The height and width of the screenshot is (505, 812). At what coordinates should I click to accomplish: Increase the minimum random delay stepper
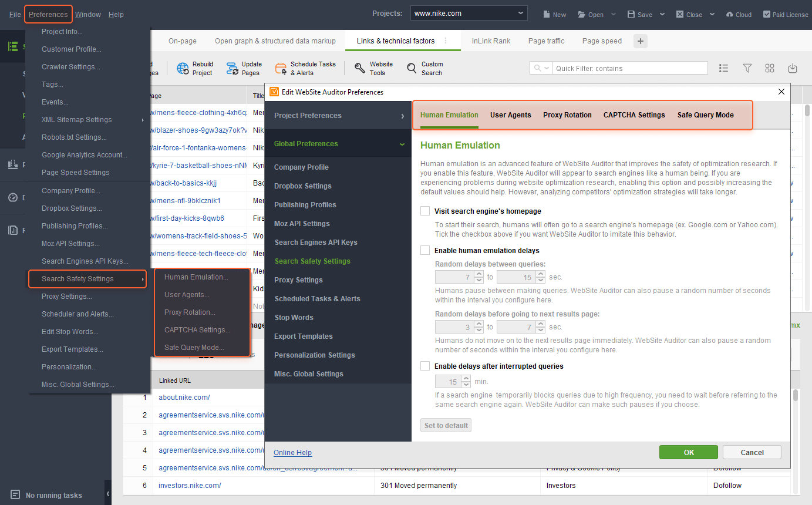[479, 274]
